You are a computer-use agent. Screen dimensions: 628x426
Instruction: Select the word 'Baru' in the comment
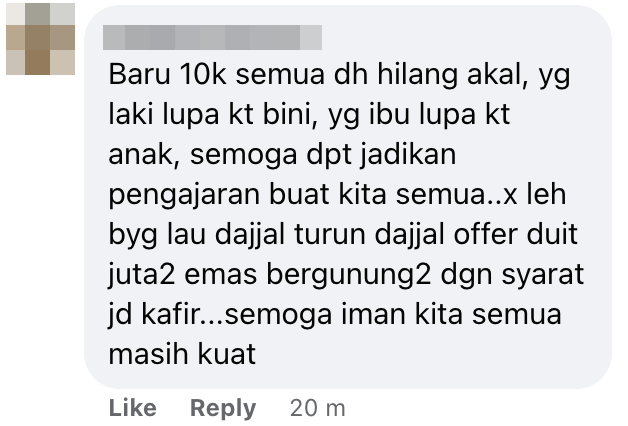point(140,74)
